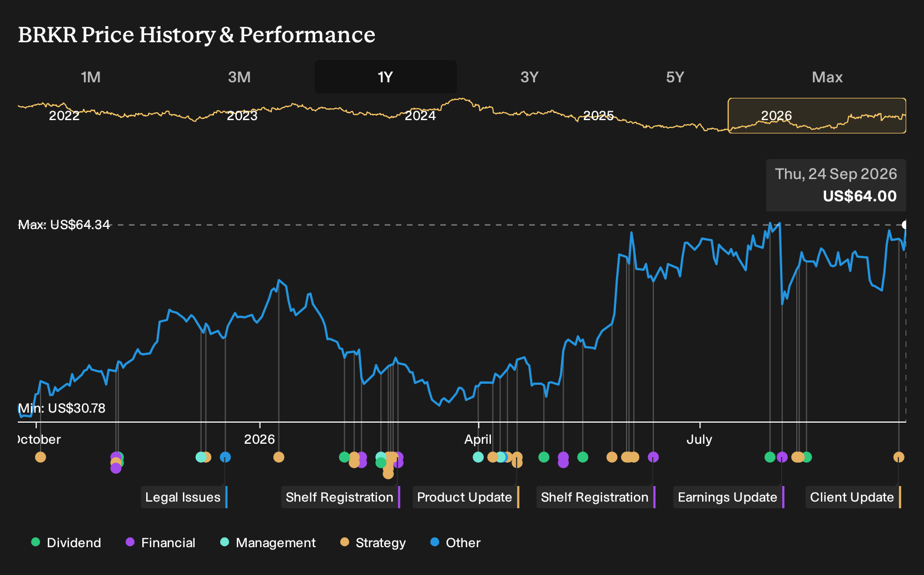The image size is (924, 575).
Task: Switch to the 1M time range
Action: point(91,77)
